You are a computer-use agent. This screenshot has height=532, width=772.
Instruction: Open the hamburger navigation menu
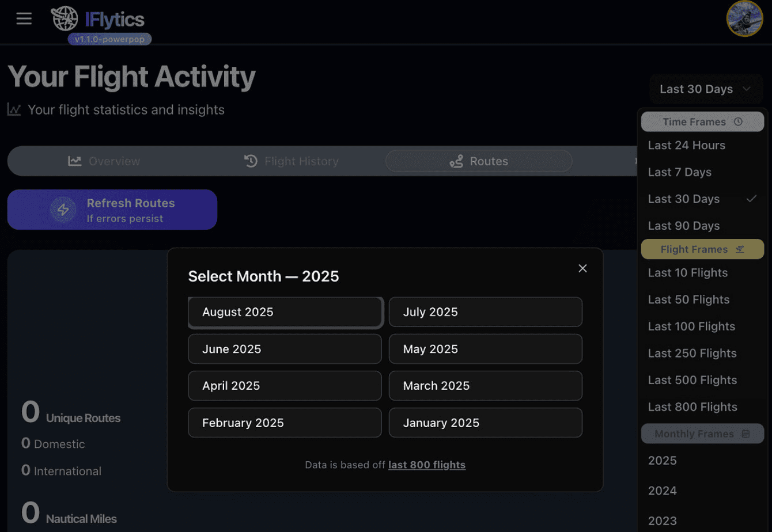(x=24, y=19)
